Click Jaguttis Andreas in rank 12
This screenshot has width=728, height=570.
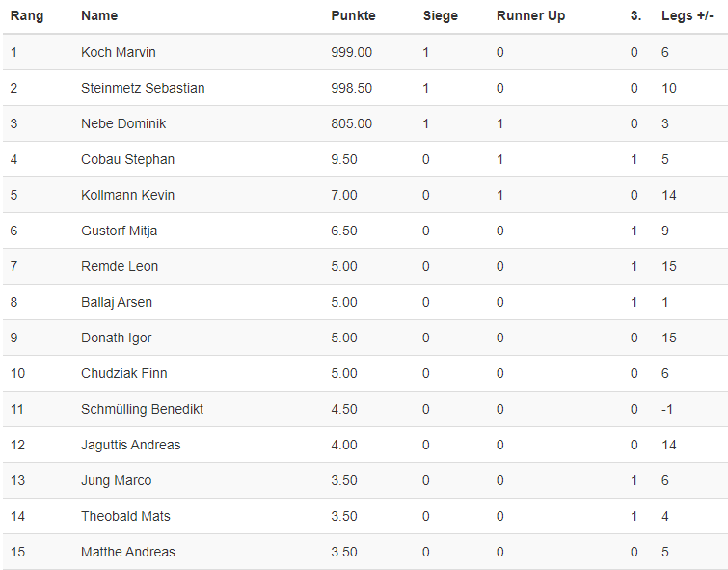(x=131, y=445)
